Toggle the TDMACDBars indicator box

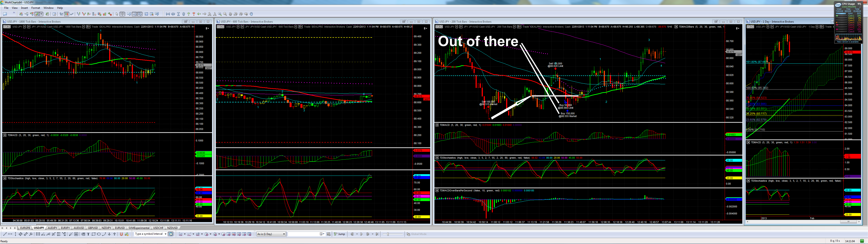[x=676, y=27]
